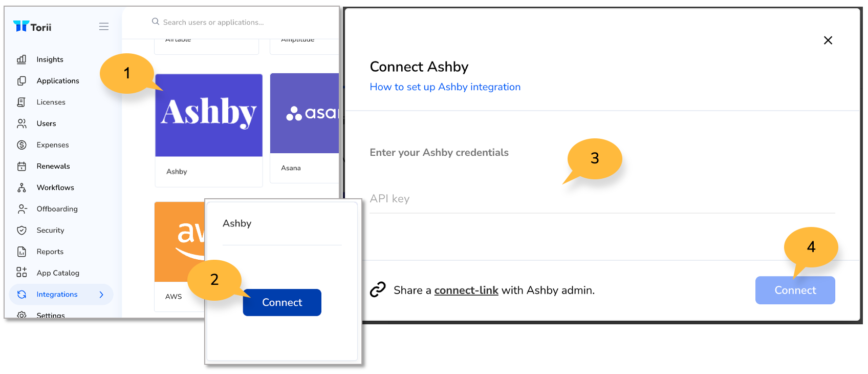The image size is (868, 374).
Task: Expand the Integrations menu chevron
Action: [x=101, y=295]
